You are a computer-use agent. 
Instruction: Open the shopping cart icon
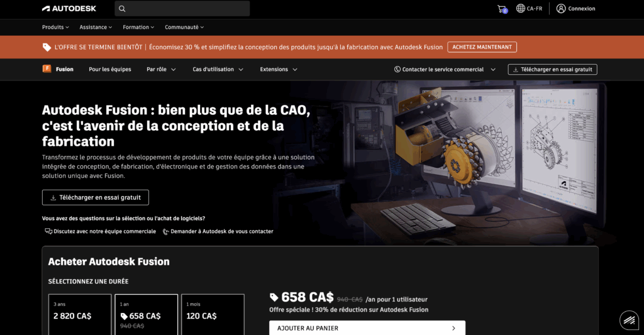502,9
